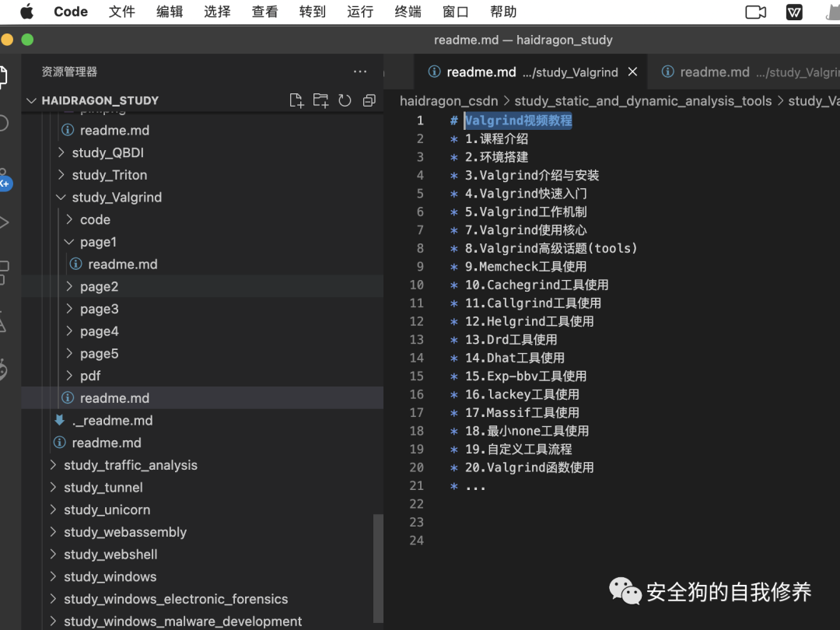This screenshot has width=840, height=630.
Task: Close the active readme.md editor tab
Action: (632, 72)
